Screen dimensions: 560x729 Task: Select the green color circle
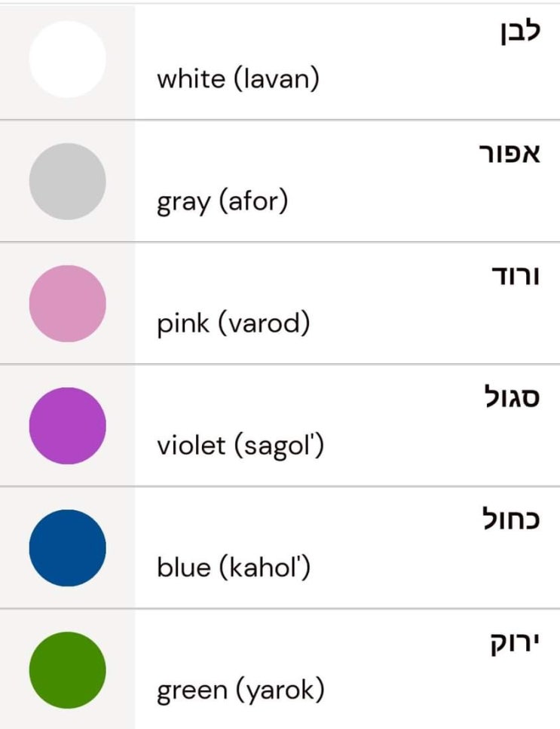(67, 669)
